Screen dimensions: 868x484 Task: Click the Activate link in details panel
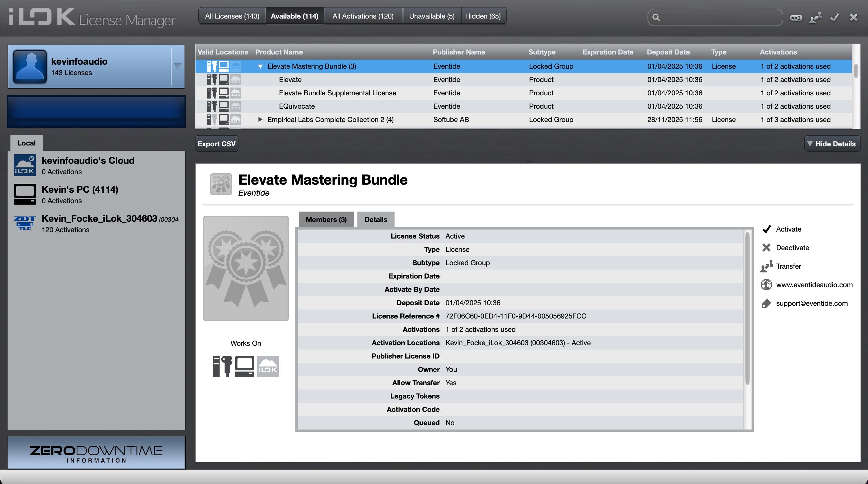789,229
